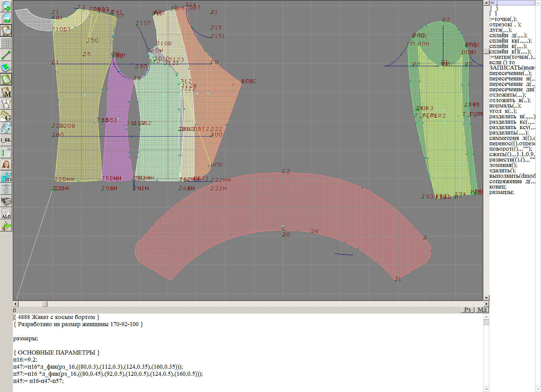Toggle the green-outlined pattern pieces icon
The image size is (541, 392).
6,79
